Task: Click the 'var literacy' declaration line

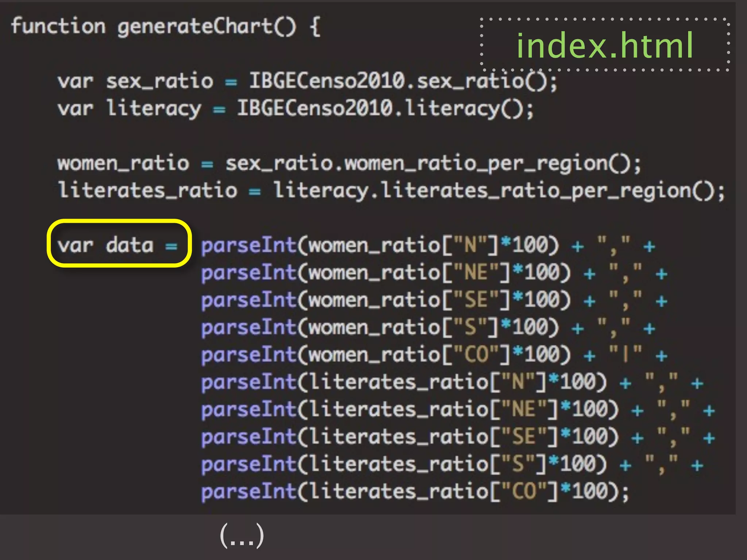Action: point(296,109)
